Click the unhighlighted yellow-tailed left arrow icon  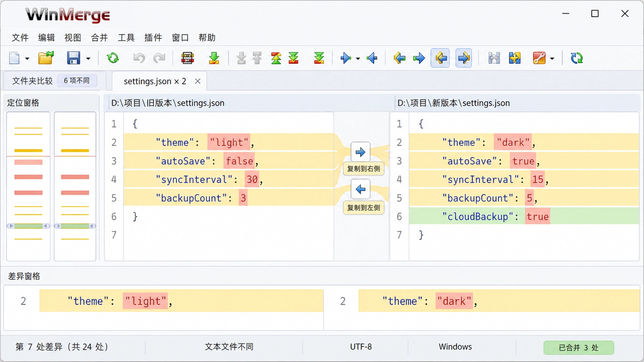click(x=399, y=58)
